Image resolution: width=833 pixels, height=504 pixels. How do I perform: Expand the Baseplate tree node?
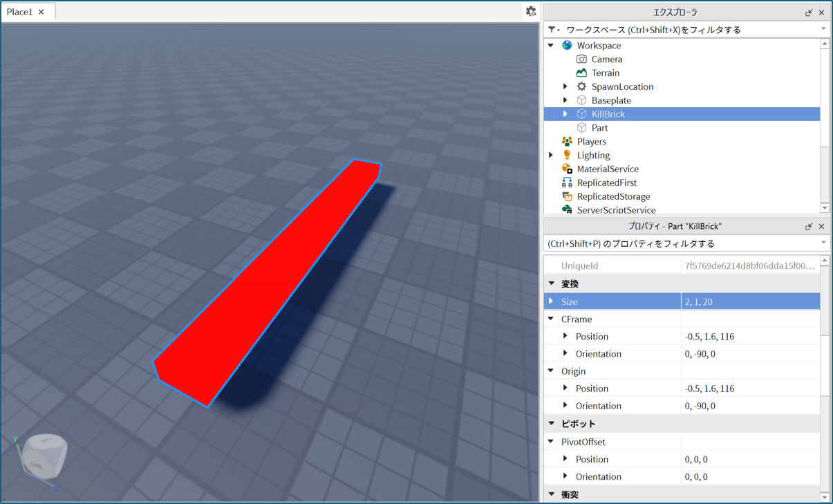tap(565, 100)
